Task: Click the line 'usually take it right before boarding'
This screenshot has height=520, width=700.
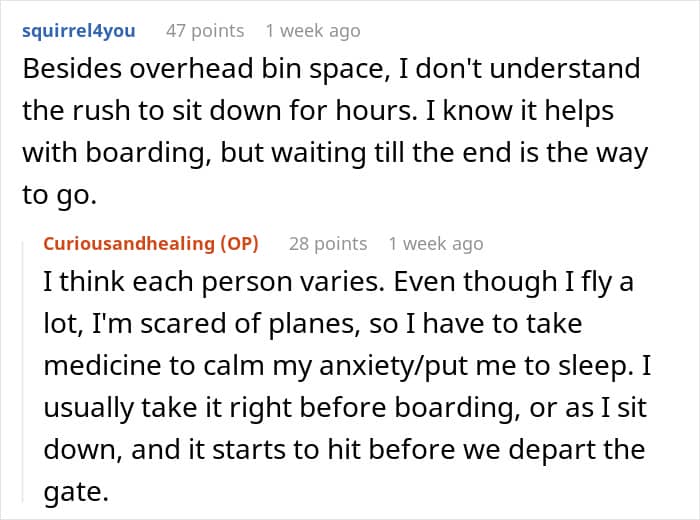Action: 345,408
